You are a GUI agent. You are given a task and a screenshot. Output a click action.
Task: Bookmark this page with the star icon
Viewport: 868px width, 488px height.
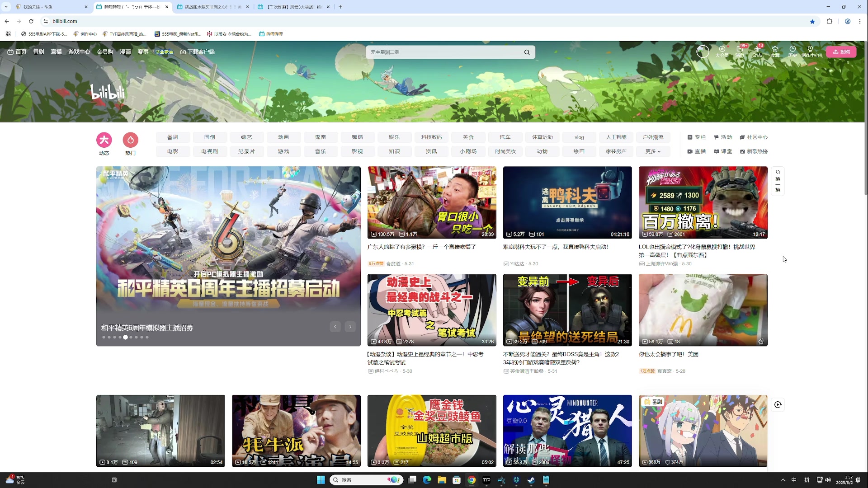pyautogui.click(x=812, y=21)
